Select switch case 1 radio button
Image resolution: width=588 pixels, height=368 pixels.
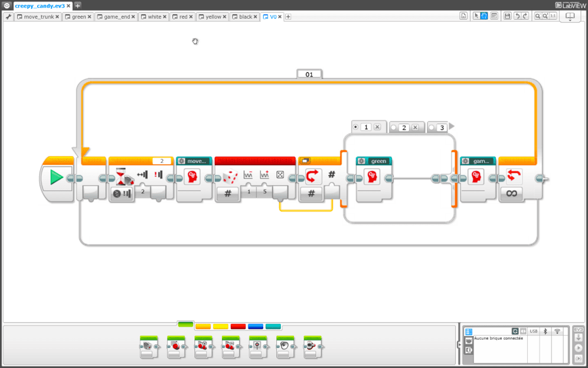(355, 127)
